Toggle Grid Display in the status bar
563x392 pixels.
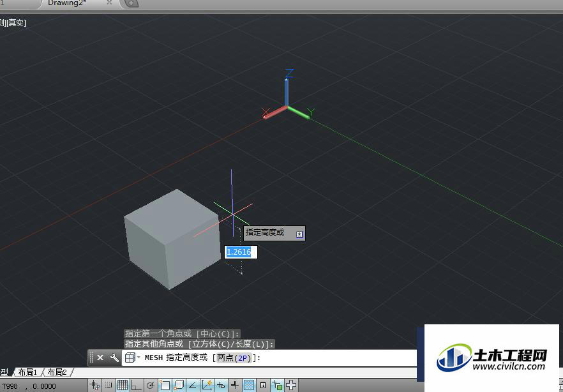click(123, 385)
